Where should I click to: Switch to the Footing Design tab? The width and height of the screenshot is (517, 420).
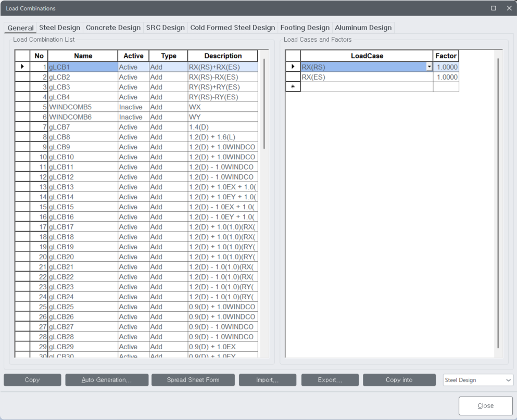(305, 28)
